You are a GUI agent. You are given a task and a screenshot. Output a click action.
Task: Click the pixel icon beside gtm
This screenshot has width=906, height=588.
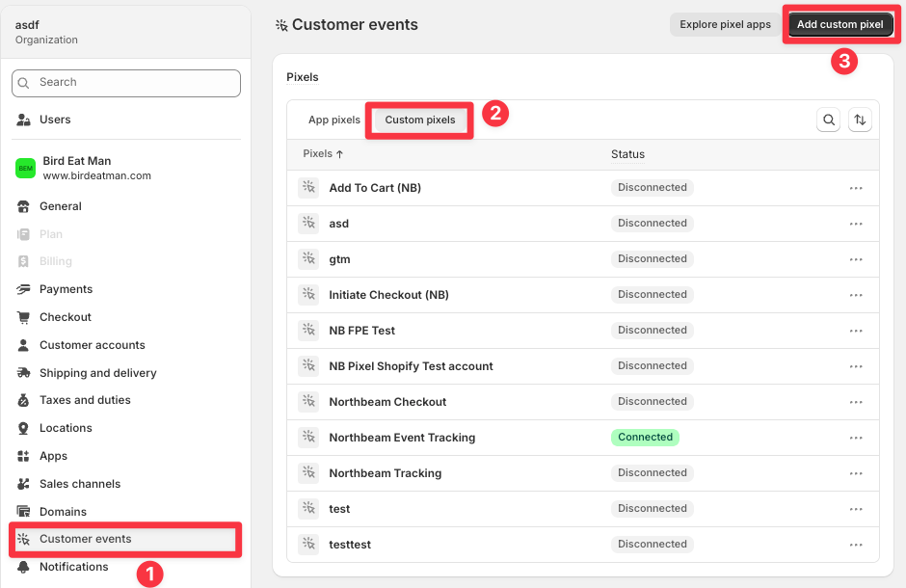click(x=308, y=258)
